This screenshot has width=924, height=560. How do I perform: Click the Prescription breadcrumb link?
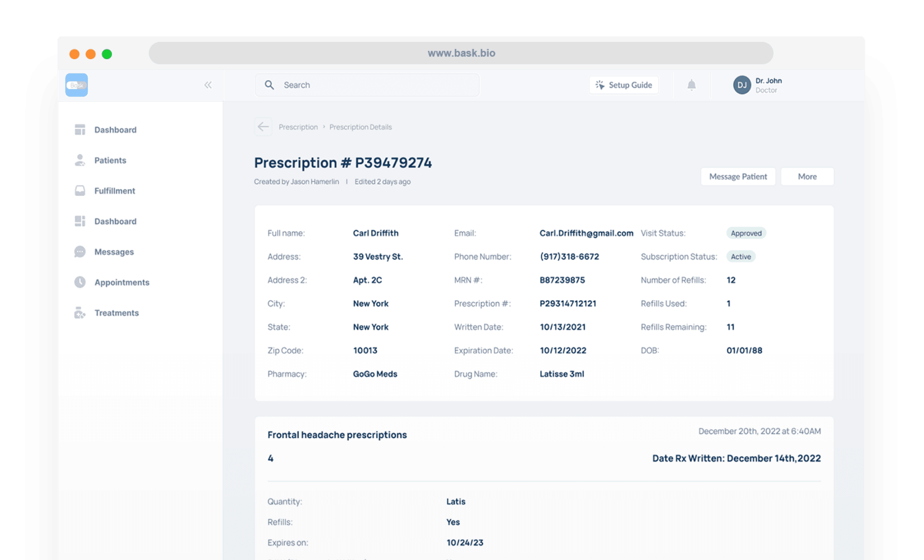298,127
